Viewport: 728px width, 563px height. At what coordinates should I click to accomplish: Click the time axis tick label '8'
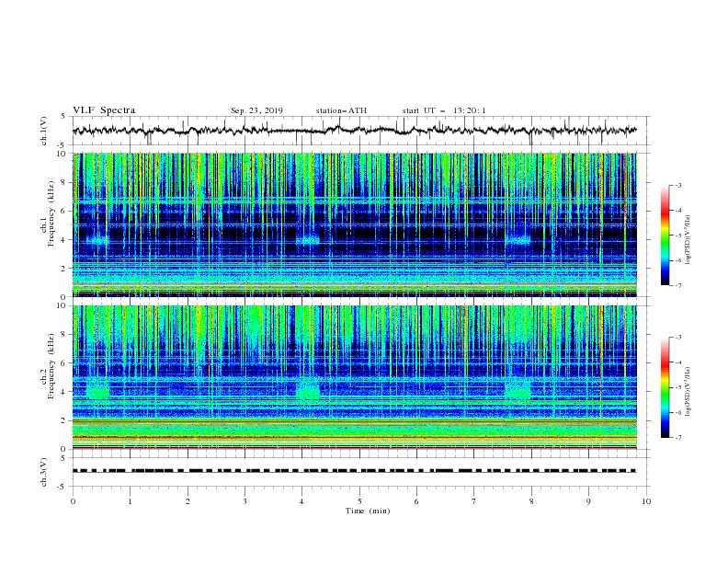point(531,501)
